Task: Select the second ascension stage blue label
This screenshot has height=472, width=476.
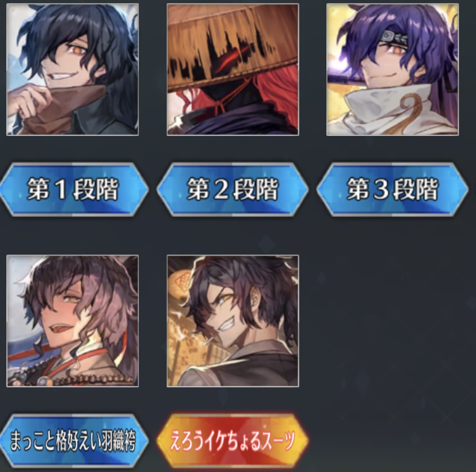Action: pos(233,190)
